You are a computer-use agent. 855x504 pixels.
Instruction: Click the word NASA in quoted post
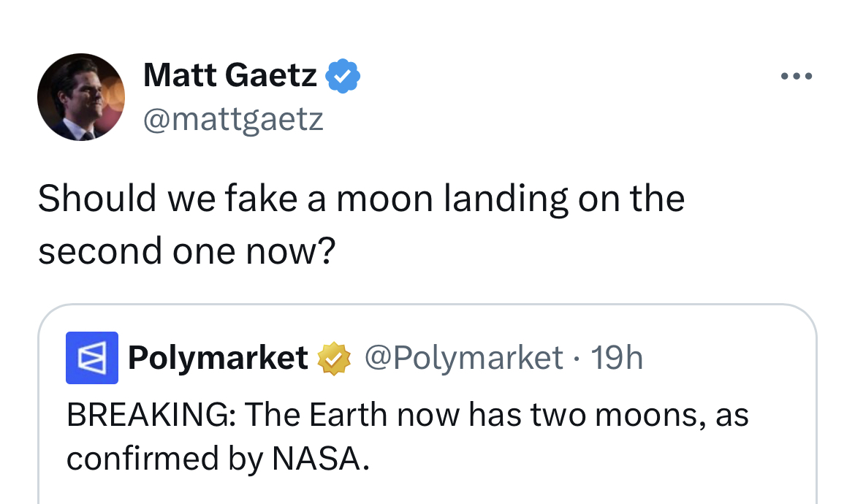(316, 458)
